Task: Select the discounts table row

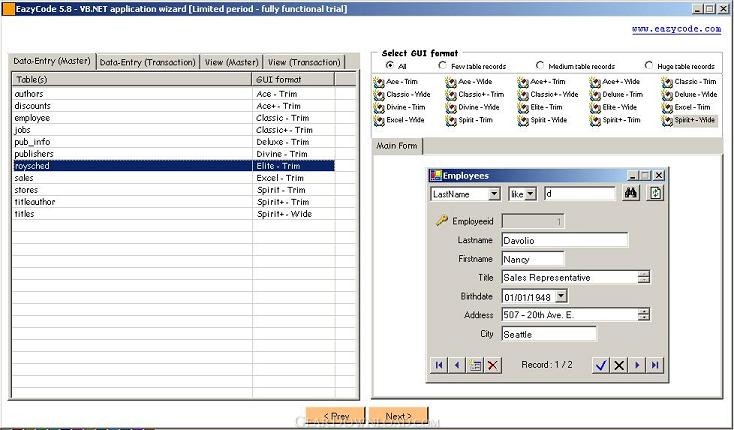Action: click(174, 106)
